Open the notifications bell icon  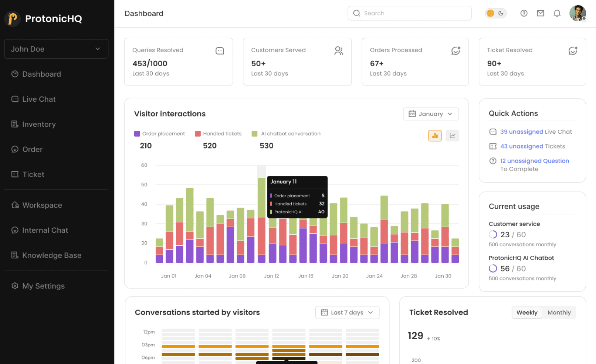tap(557, 13)
